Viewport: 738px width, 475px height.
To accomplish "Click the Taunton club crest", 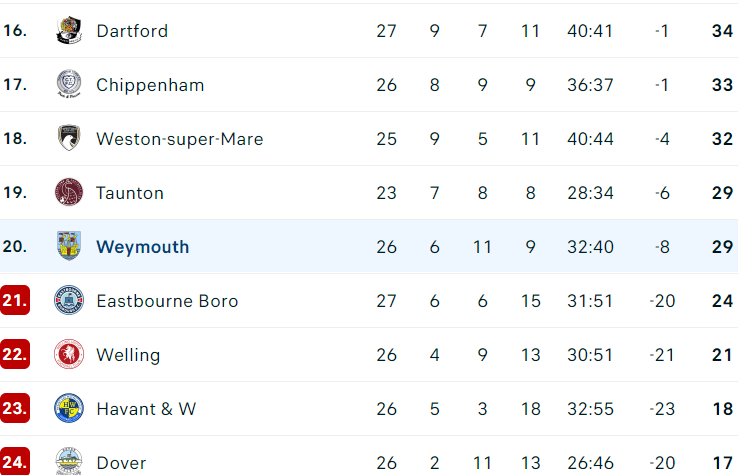I will pyautogui.click(x=68, y=193).
